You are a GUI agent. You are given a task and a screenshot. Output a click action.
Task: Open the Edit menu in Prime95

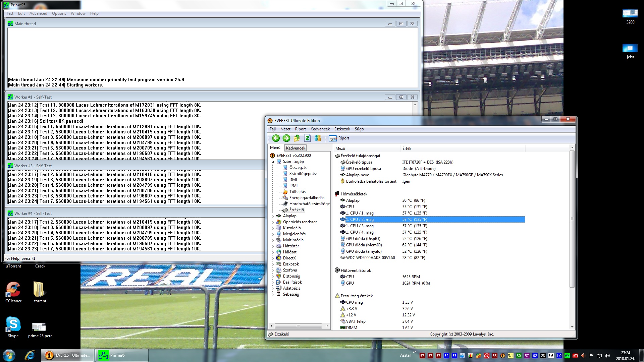[x=21, y=13]
